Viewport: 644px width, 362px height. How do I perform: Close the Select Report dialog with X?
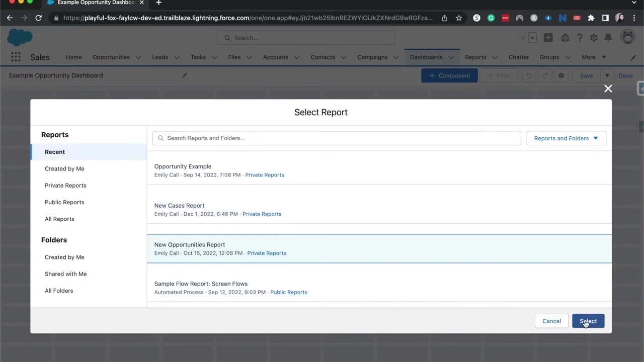pos(608,88)
